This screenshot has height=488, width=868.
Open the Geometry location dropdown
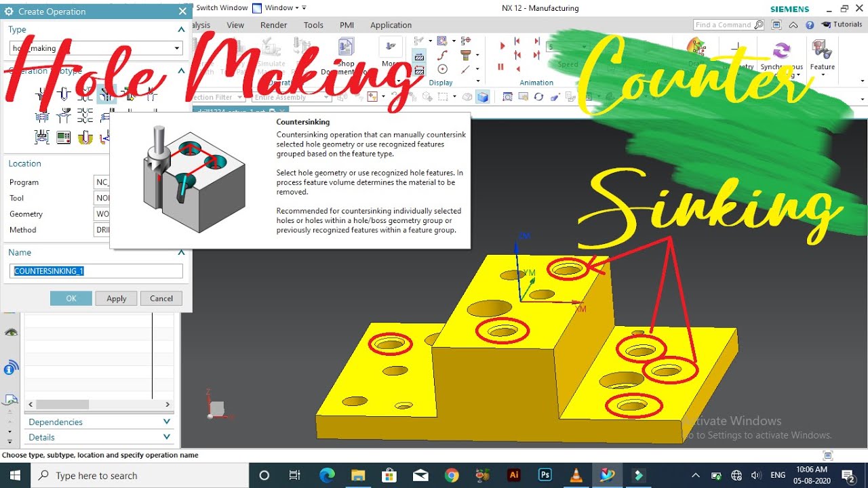102,213
